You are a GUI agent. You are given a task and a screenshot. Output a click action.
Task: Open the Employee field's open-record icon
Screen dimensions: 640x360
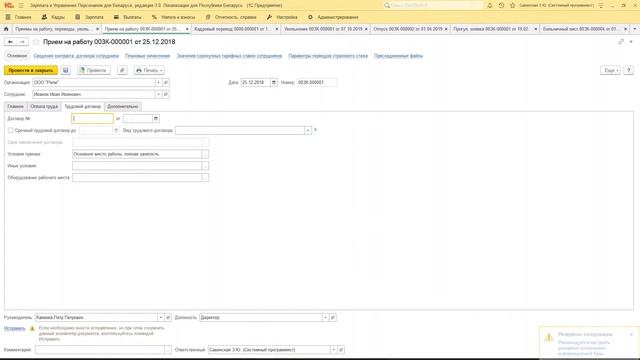(x=166, y=94)
